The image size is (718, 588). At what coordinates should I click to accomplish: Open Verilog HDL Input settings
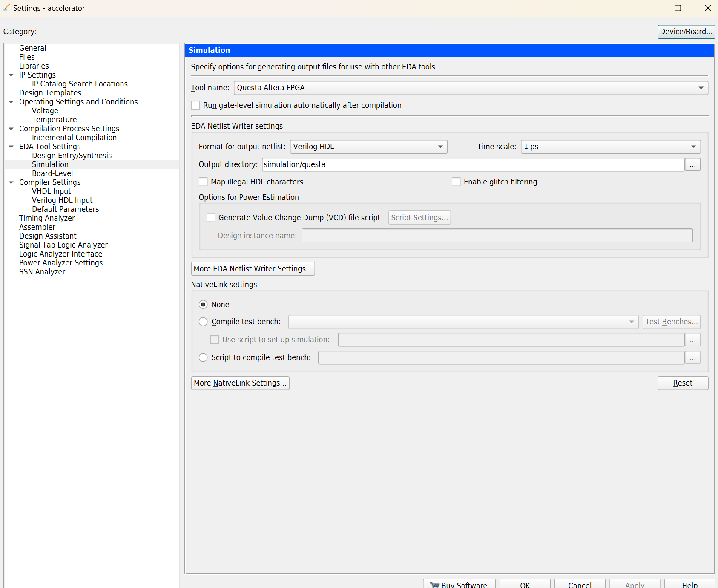pos(62,200)
